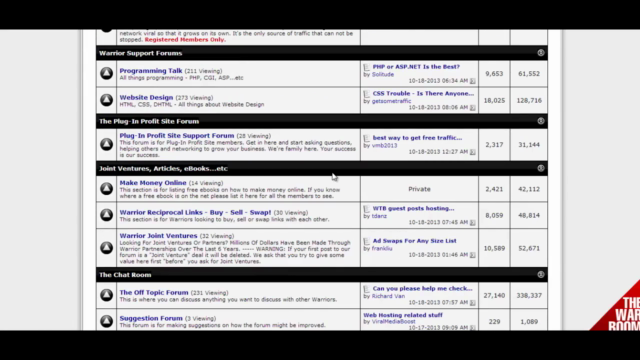Collapse the Warrior Support Forums category

(541, 53)
